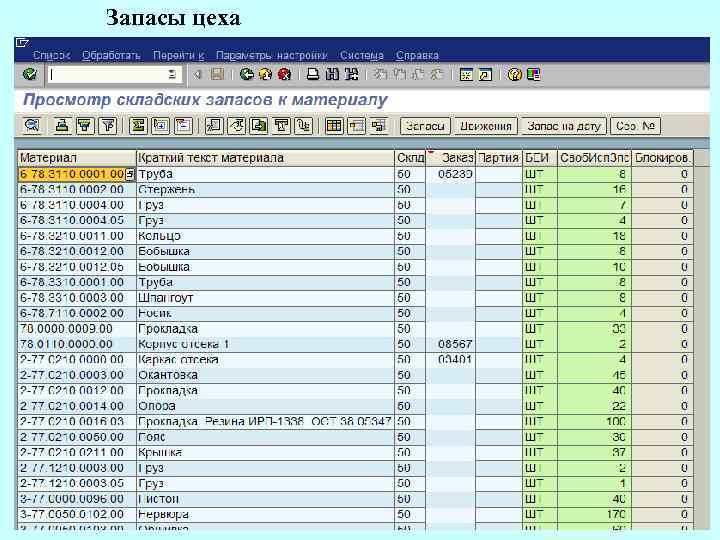Click the Окантовка description cell
Viewport: 720px width, 540px height.
click(x=265, y=375)
